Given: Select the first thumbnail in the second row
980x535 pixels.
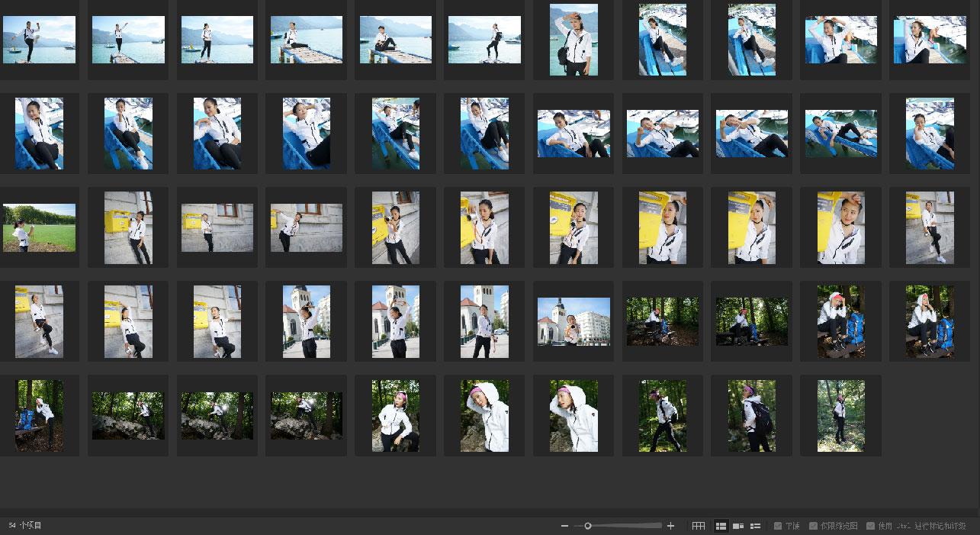Looking at the screenshot, I should (x=39, y=134).
